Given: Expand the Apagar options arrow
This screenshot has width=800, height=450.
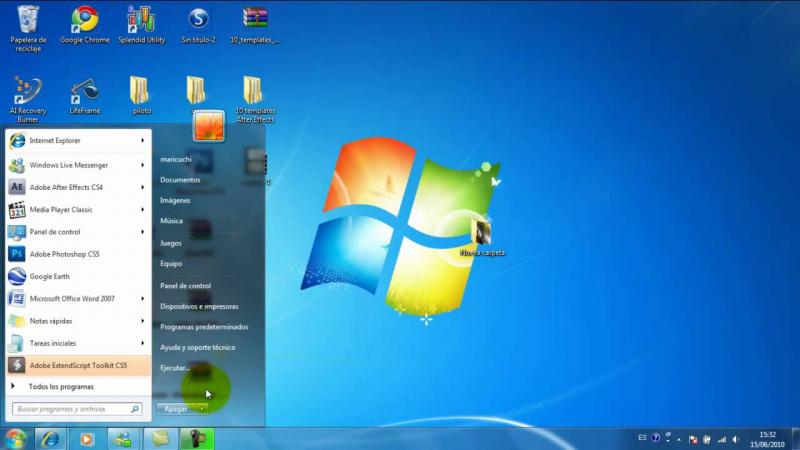Looking at the screenshot, I should pyautogui.click(x=202, y=408).
